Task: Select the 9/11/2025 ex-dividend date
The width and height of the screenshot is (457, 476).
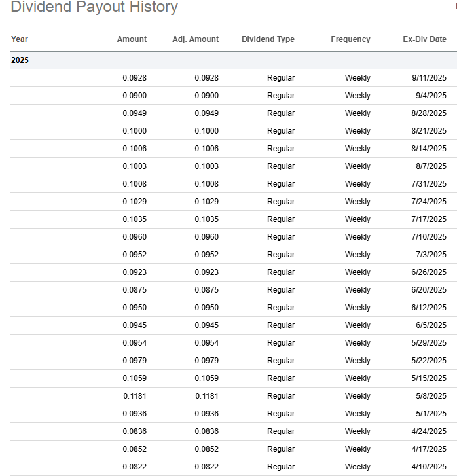Action: (x=429, y=78)
